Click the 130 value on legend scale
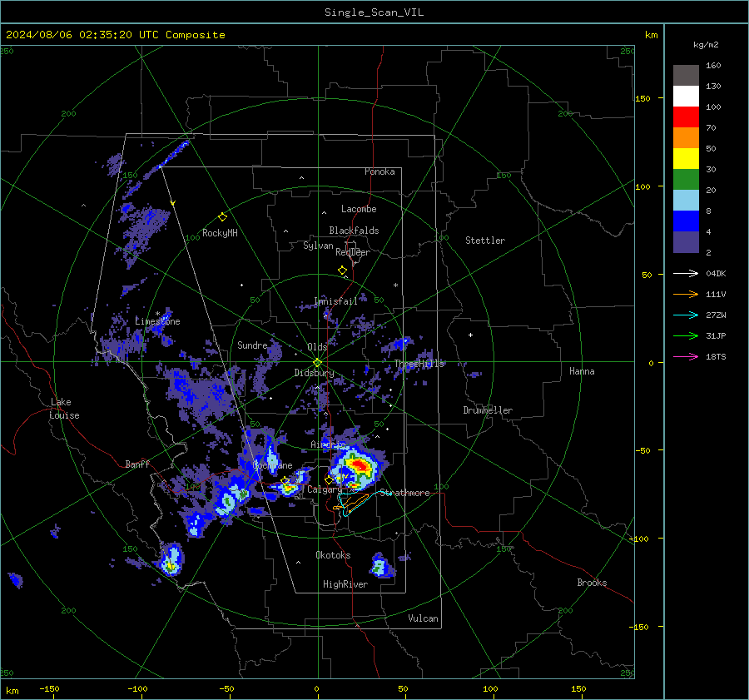Screen dimensions: 749x700 point(713,87)
